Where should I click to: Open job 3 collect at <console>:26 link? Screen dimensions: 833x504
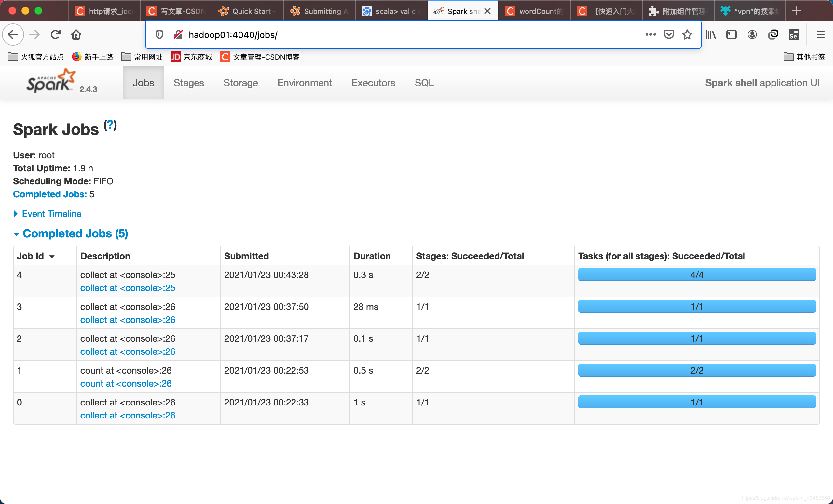click(128, 320)
